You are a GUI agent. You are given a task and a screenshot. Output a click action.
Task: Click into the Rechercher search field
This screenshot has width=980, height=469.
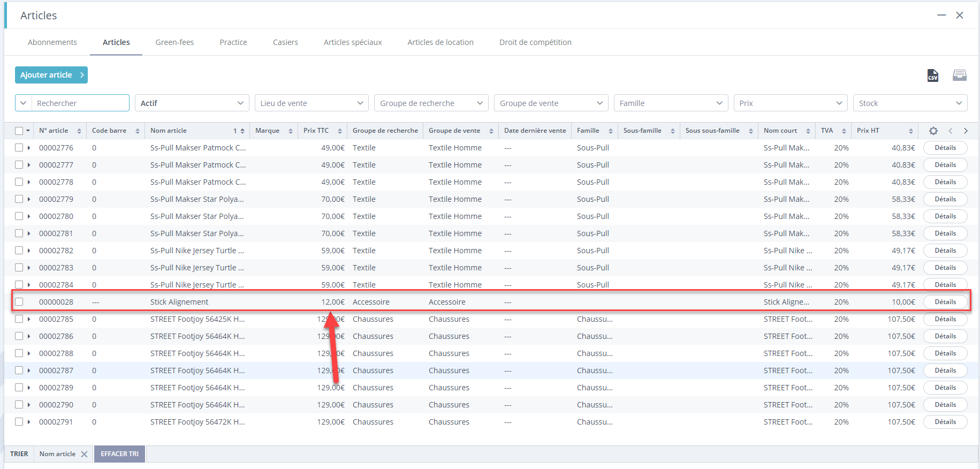[80, 103]
